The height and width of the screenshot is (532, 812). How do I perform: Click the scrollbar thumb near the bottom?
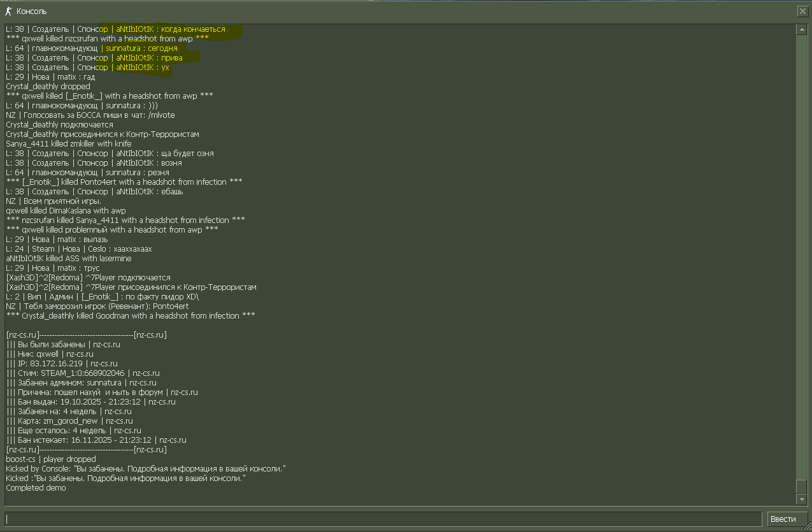[x=802, y=486]
